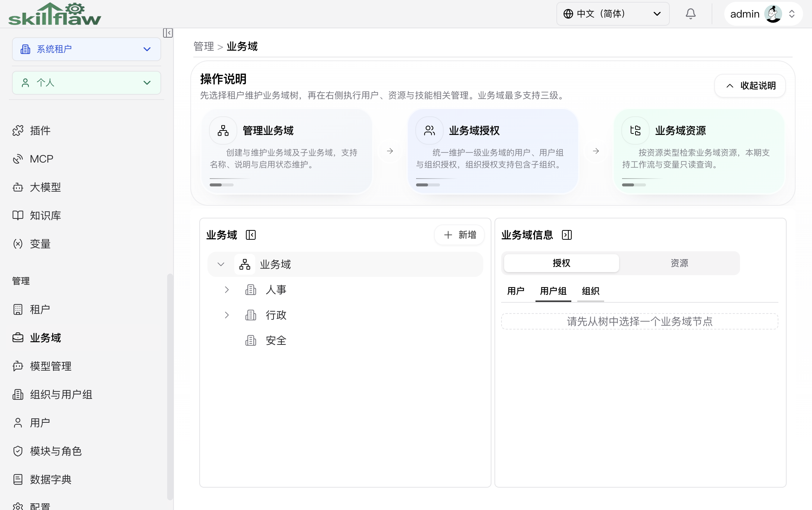Collapse the left sidebar with the panel icon
The image size is (812, 510).
point(168,33)
